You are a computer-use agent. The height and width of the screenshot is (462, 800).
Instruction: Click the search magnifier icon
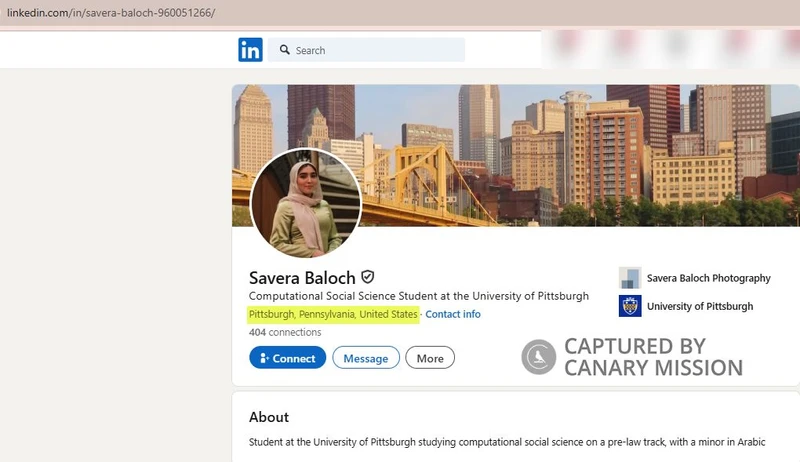(285, 49)
